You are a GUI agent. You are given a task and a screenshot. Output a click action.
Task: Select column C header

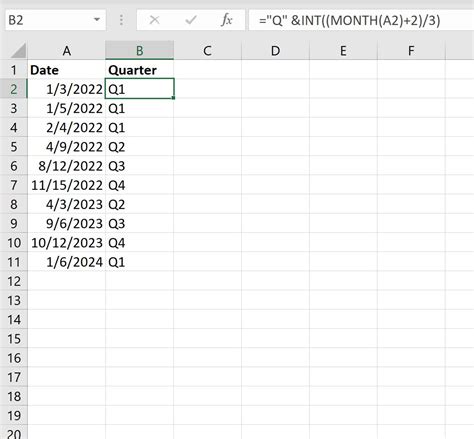coord(208,51)
